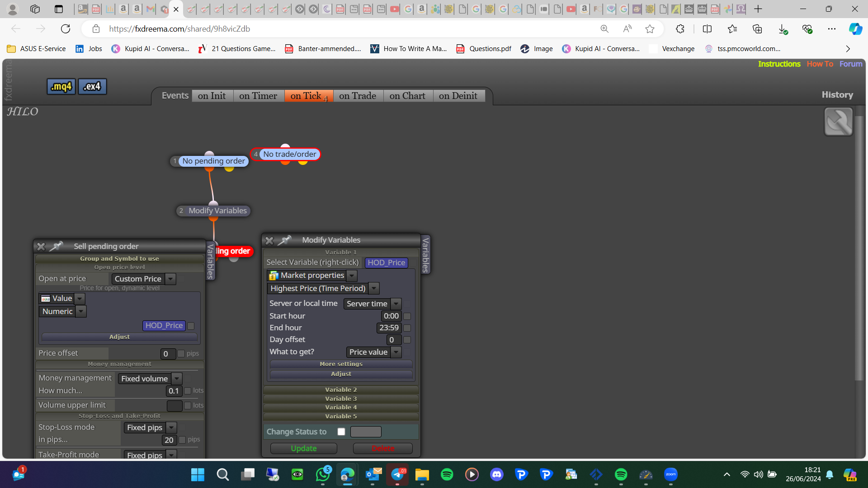Open the Instructions link
This screenshot has width=868, height=488.
pyautogui.click(x=779, y=64)
